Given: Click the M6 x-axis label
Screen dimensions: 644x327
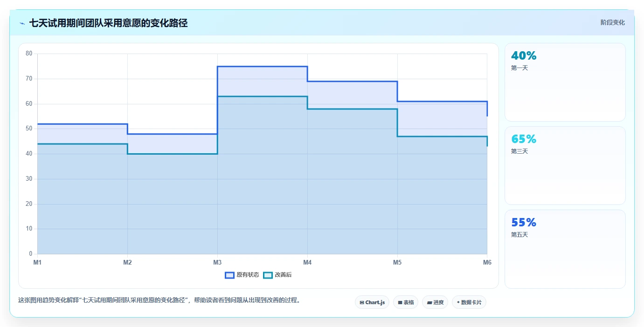Looking at the screenshot, I should (487, 263).
